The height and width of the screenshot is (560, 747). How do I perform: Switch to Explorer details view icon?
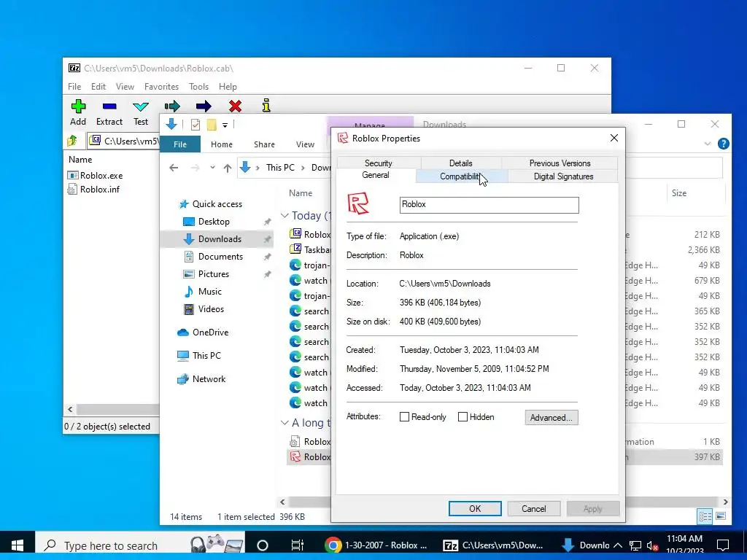[705, 516]
